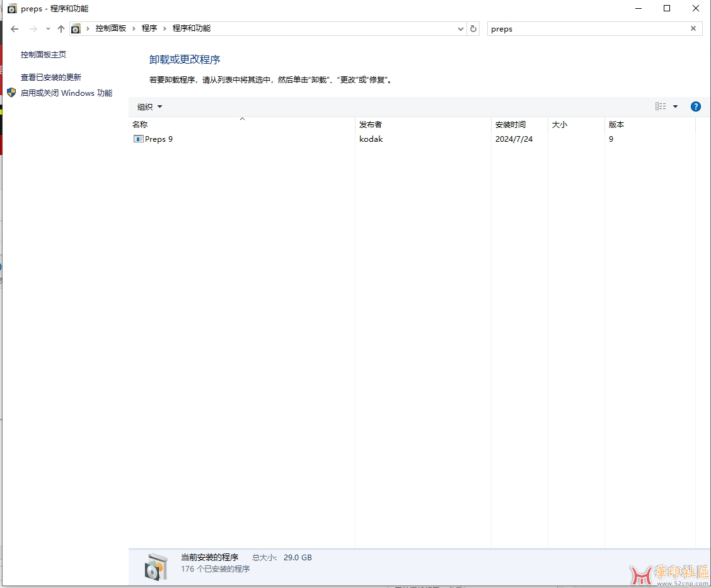
Task: Click the window icon in the title bar
Action: pos(12,9)
